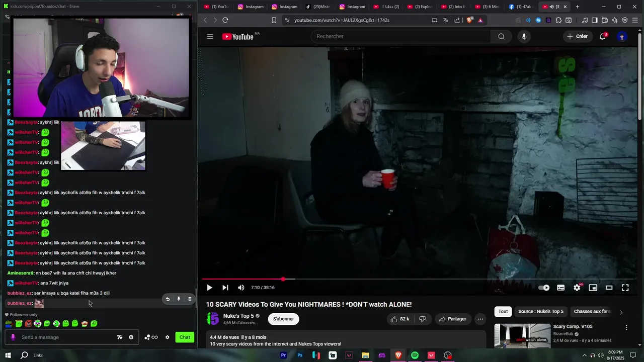The height and width of the screenshot is (362, 644).
Task: Focus the Rechercher search box
Action: tap(400, 36)
